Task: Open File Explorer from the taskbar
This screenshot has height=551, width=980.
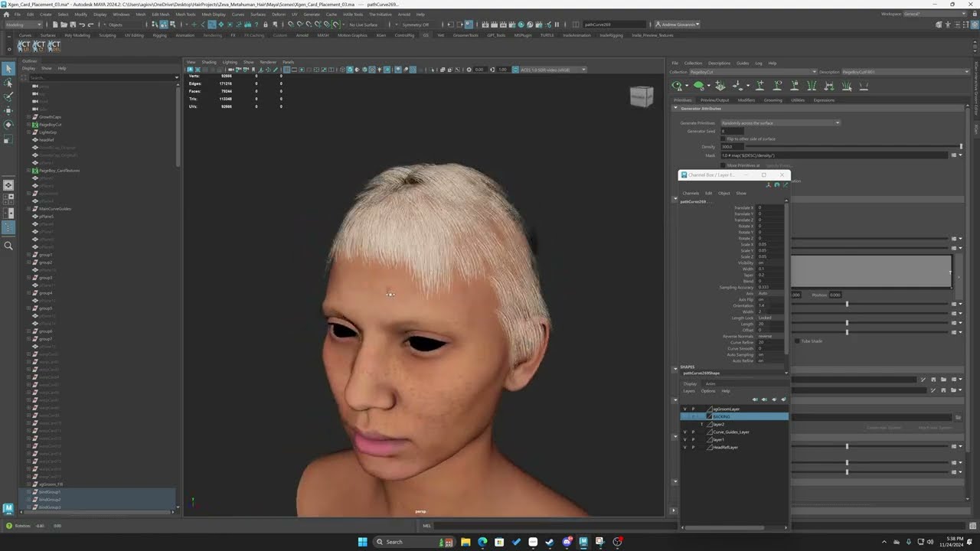Action: 465,542
